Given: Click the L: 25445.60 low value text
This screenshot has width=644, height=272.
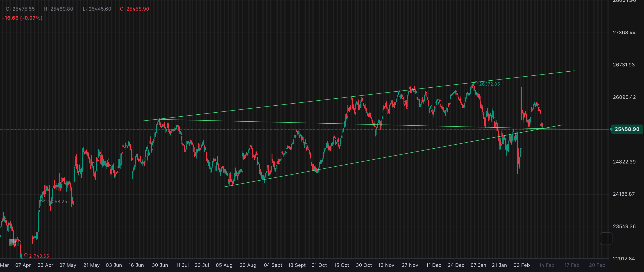Looking at the screenshot, I should (97, 9).
